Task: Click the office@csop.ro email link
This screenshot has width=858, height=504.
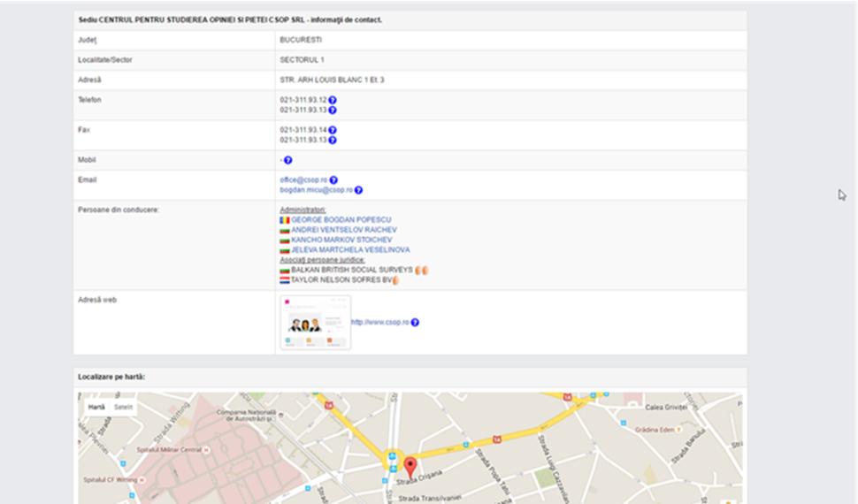Action: (303, 180)
